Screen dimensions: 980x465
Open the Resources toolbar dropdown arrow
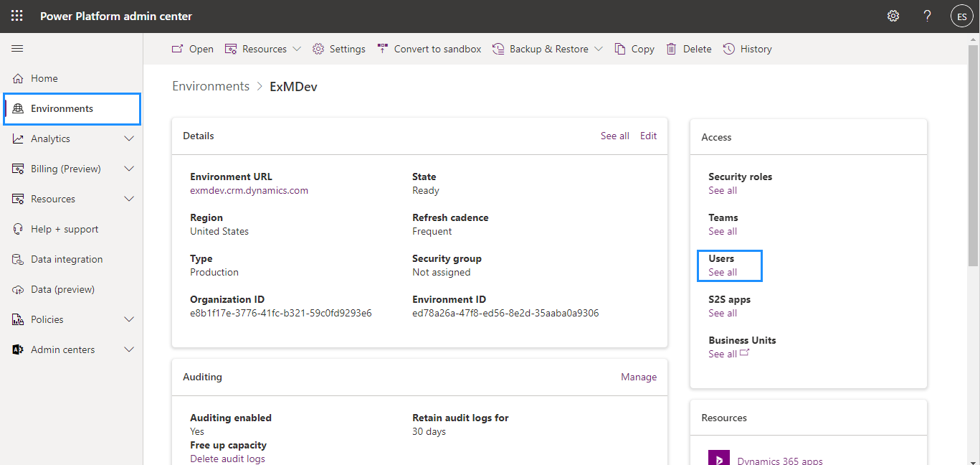[297, 49]
